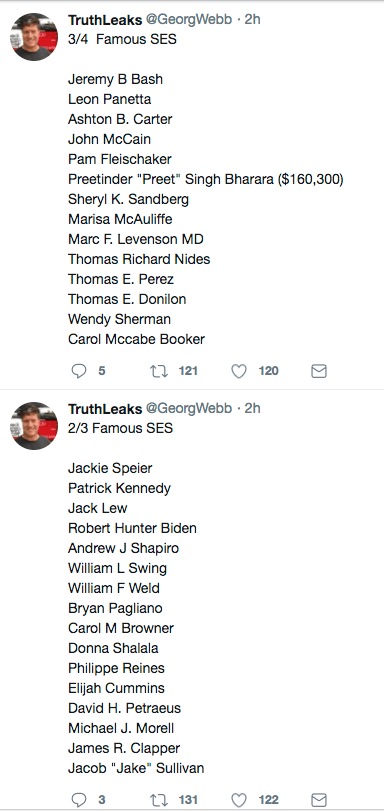
Task: Click @GeorgWebb handle on the 3/4 tweet
Action: tap(189, 20)
